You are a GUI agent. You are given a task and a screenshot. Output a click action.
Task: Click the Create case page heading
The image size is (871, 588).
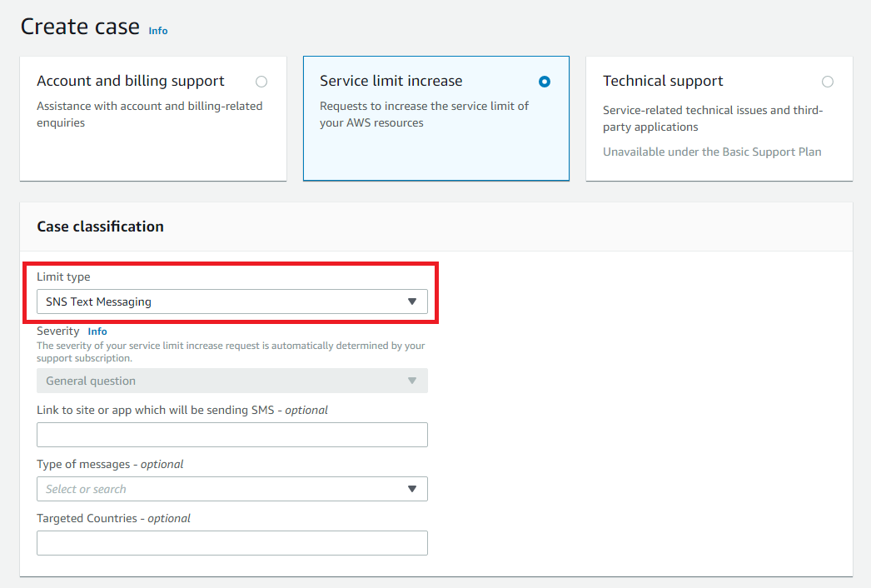[x=80, y=26]
